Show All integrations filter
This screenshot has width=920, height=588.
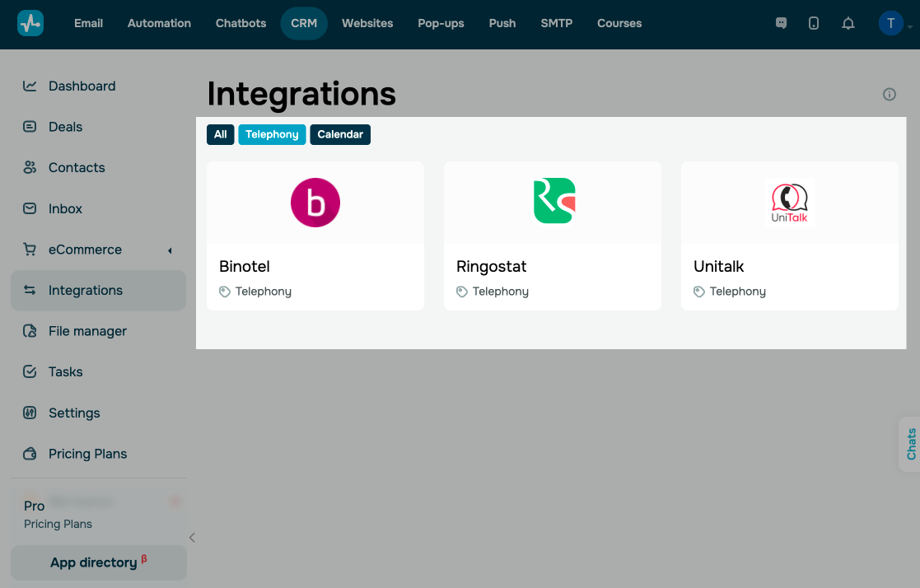point(220,134)
